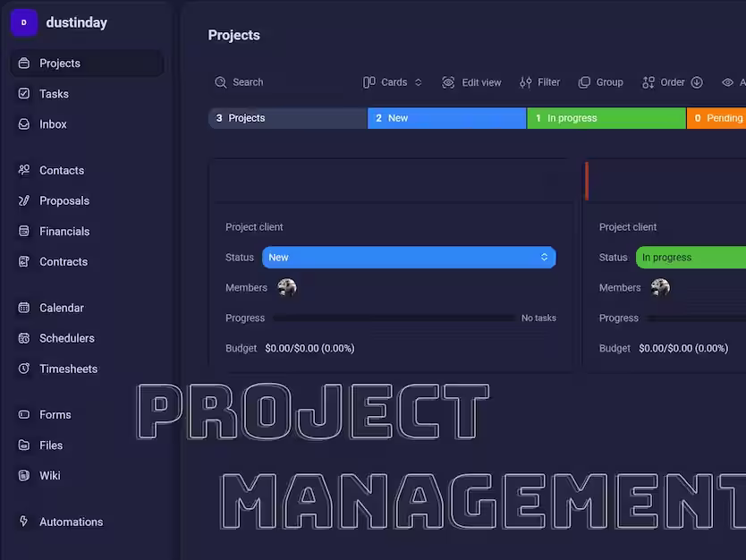Click the Proposals pen icon
This screenshot has height=560, width=746.
pos(24,200)
